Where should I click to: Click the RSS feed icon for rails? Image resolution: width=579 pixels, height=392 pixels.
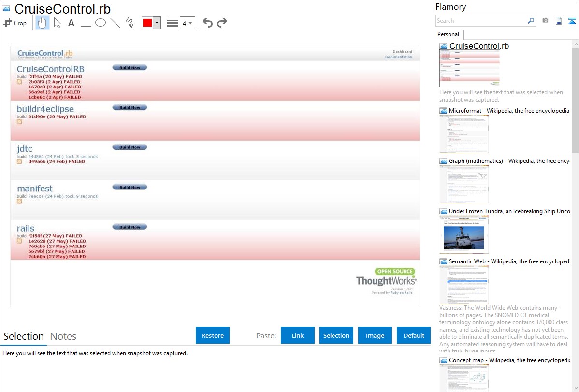(19, 241)
